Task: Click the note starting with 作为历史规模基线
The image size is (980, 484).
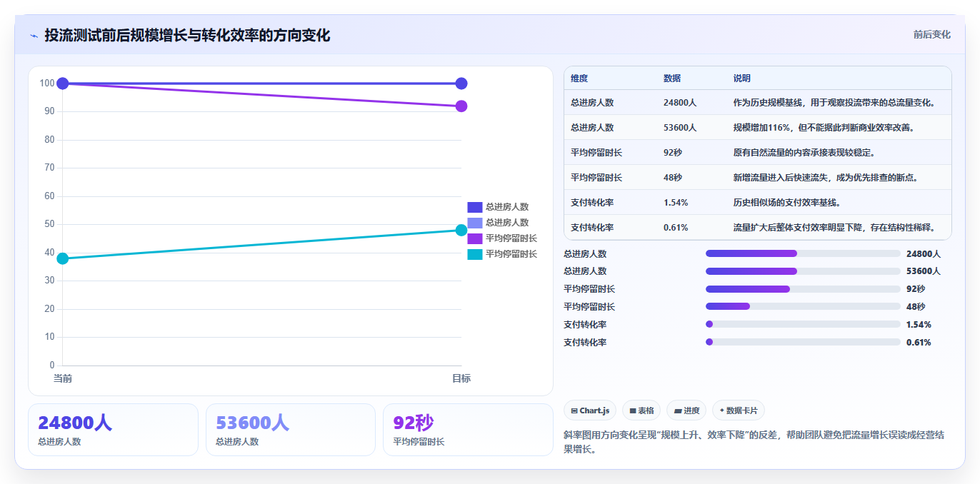Action: click(x=834, y=103)
